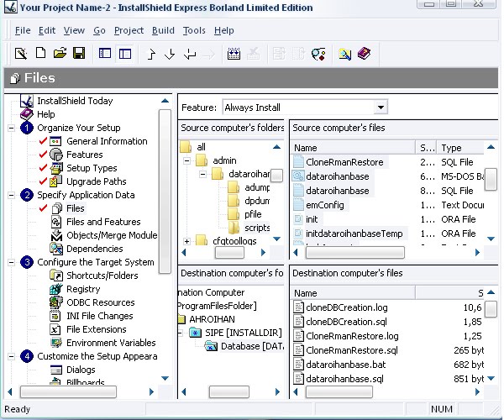
Task: Sort source files by Name column header
Action: pos(353,148)
